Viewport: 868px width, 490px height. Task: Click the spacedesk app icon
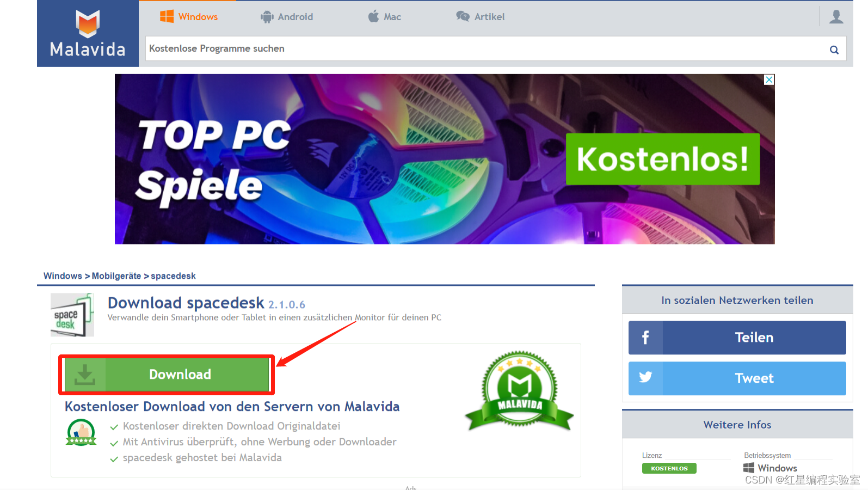tap(72, 315)
